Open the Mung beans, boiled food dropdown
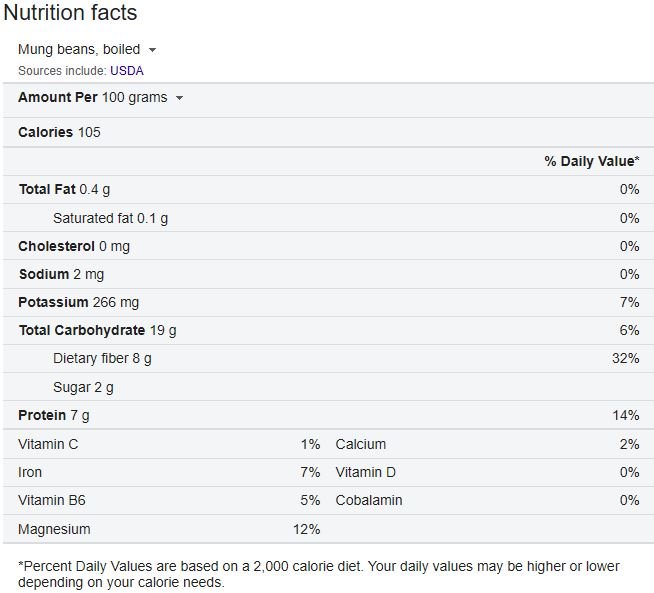 point(88,49)
